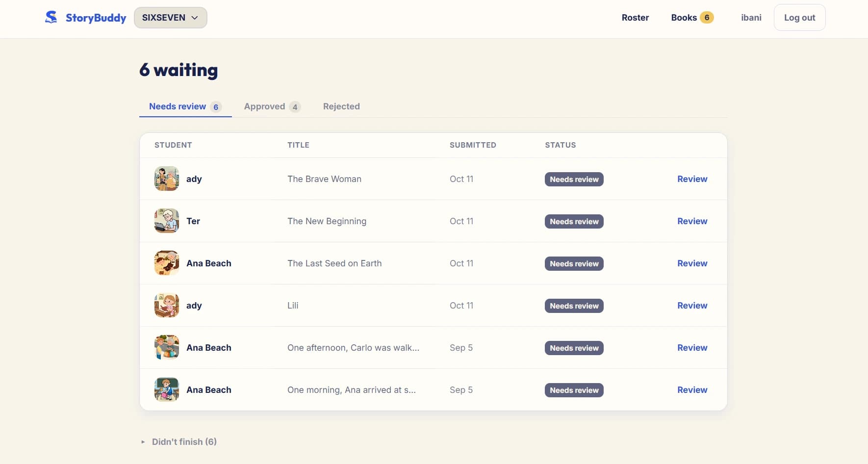Viewport: 868px width, 464px height.
Task: Click the One morning, Ana arrived title
Action: tap(352, 390)
